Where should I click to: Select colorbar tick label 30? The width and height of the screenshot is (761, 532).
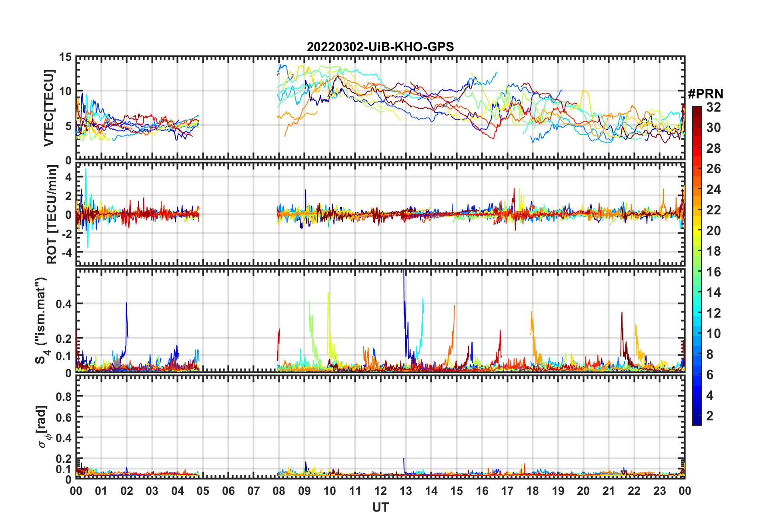click(x=713, y=128)
